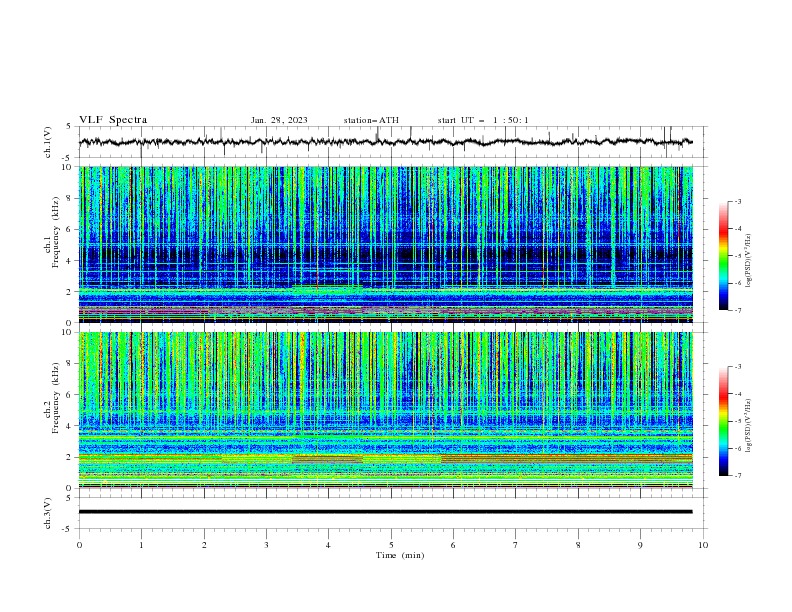
Task: Click the 'VLF Spectra' title text
Action: 113,120
